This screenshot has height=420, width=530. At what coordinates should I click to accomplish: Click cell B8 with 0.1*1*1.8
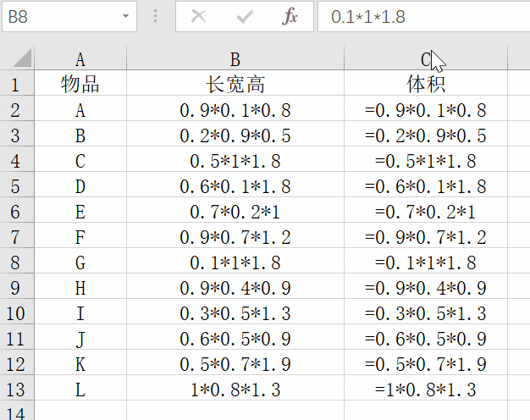pyautogui.click(x=235, y=261)
